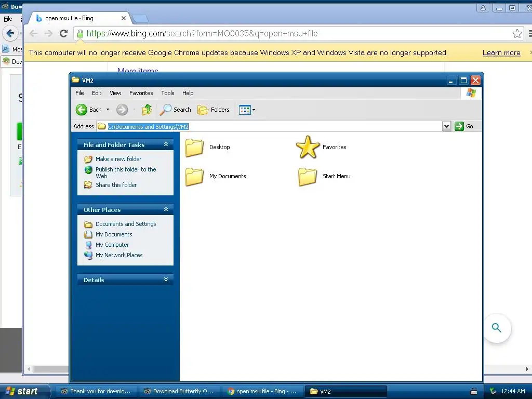Image resolution: width=532 pixels, height=399 pixels.
Task: Close the 'open msu file - Bing' tab
Action: pyautogui.click(x=124, y=18)
